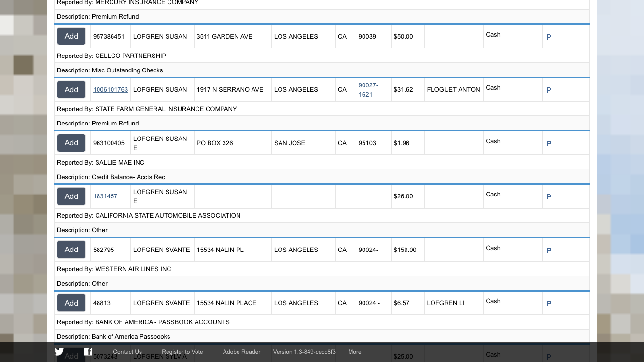Click Description: Credit Balance- Accts Rec
This screenshot has width=644, height=362.
click(322, 177)
